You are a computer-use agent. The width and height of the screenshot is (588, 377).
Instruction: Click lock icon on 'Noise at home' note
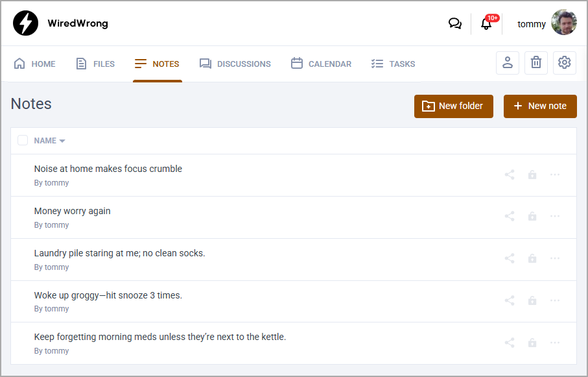[x=532, y=175]
